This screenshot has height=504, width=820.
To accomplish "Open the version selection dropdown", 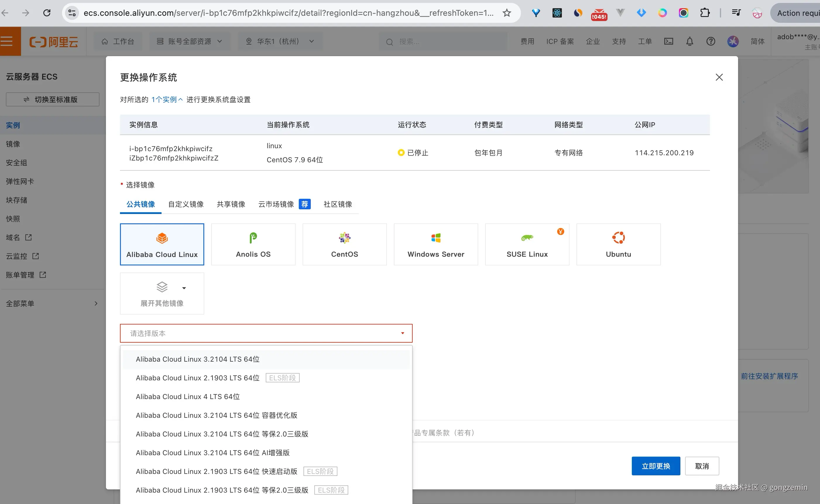I will click(266, 333).
